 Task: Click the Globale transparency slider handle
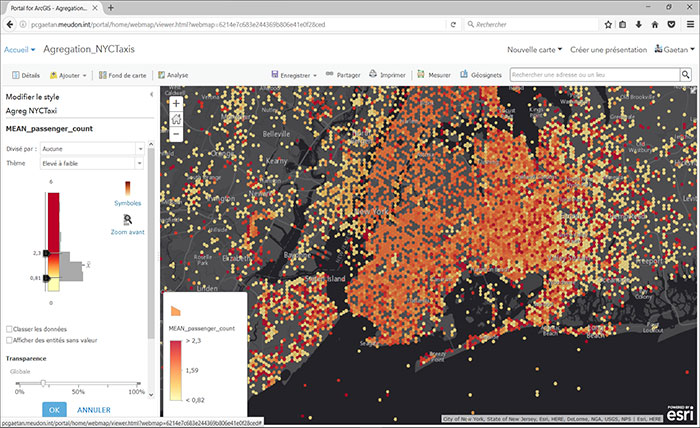[x=43, y=383]
